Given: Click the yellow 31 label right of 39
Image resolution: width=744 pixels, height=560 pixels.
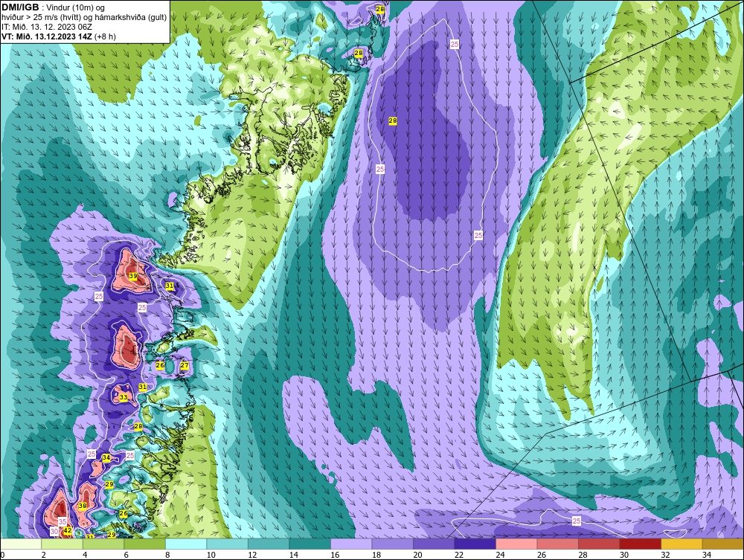Looking at the screenshot, I should click(170, 286).
